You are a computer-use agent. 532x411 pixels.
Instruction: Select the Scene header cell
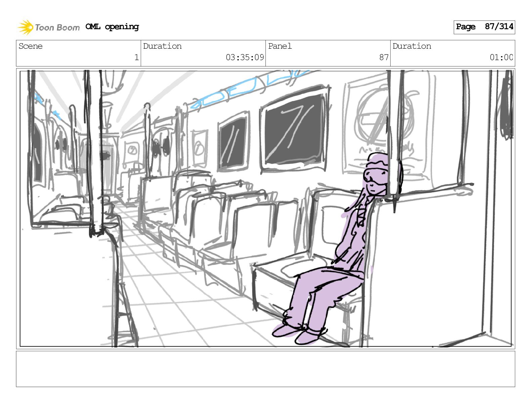pyautogui.click(x=79, y=53)
